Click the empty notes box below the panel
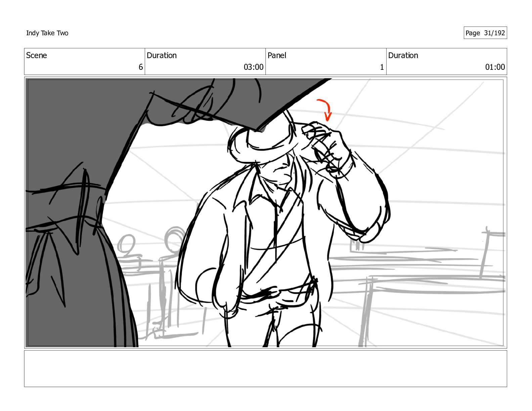The width and height of the screenshot is (532, 411). coord(265,369)
